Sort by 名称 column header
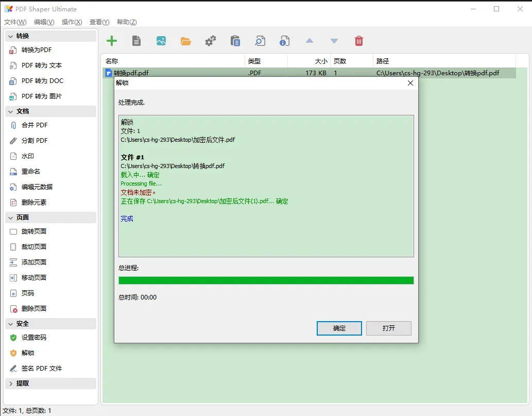 (x=174, y=61)
